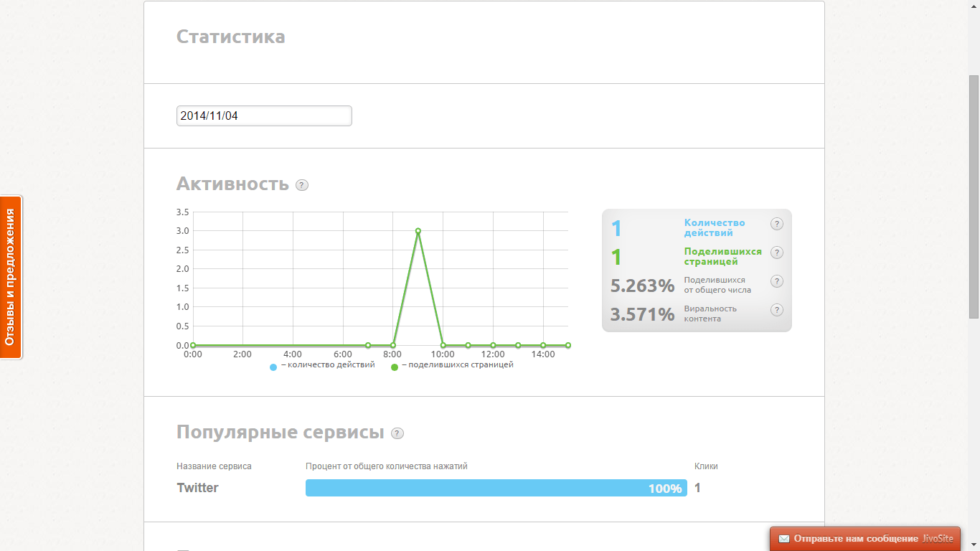Viewport: 980px width, 551px height.
Task: Click the help icon next to Популярные сервисы
Action: 397,433
